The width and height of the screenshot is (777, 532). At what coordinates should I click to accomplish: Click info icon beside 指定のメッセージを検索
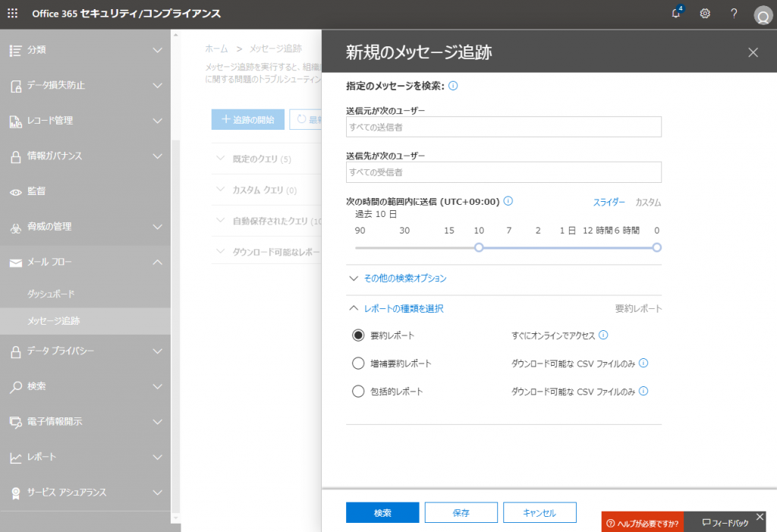453,86
